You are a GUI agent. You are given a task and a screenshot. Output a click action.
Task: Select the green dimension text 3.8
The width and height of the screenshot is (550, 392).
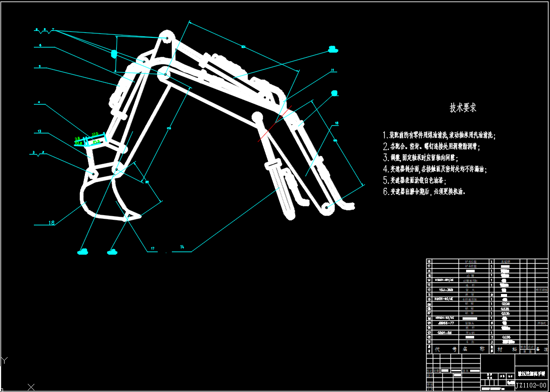tap(77, 138)
